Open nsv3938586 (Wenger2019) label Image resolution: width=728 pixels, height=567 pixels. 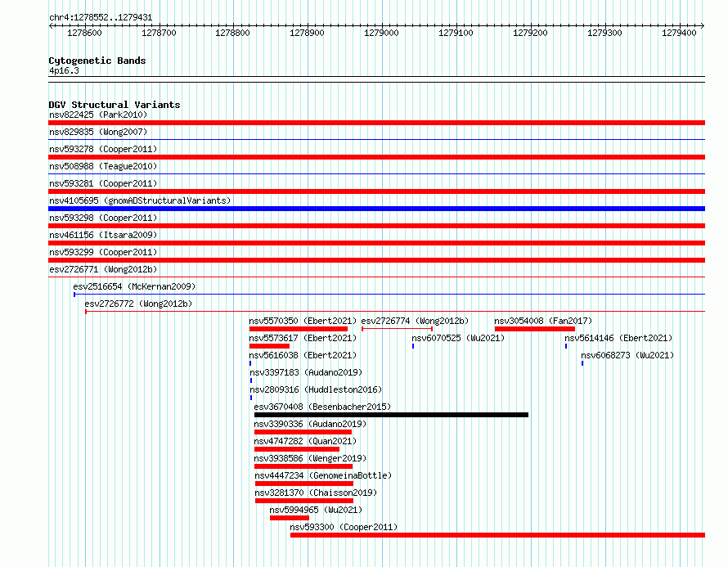(310, 458)
